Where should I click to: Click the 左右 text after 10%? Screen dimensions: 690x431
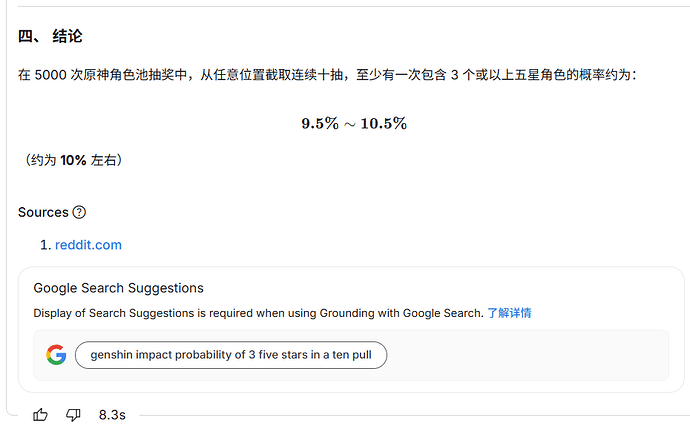coord(103,160)
